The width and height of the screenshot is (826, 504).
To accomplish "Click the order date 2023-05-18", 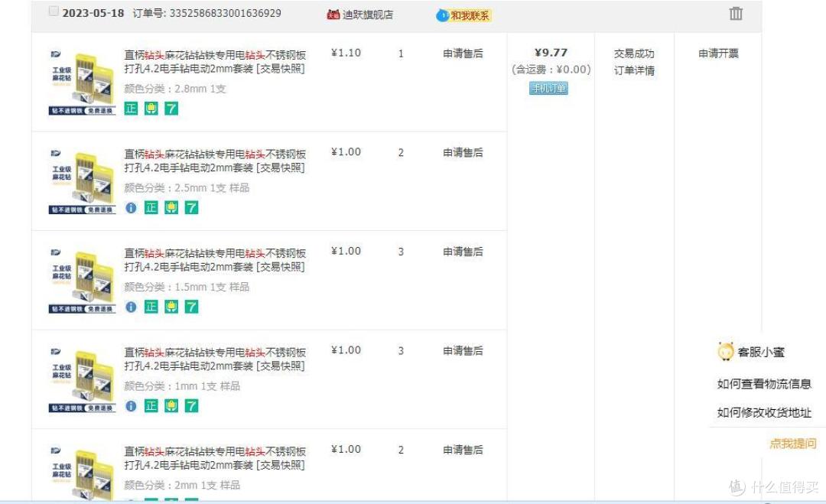I will pyautogui.click(x=93, y=13).
